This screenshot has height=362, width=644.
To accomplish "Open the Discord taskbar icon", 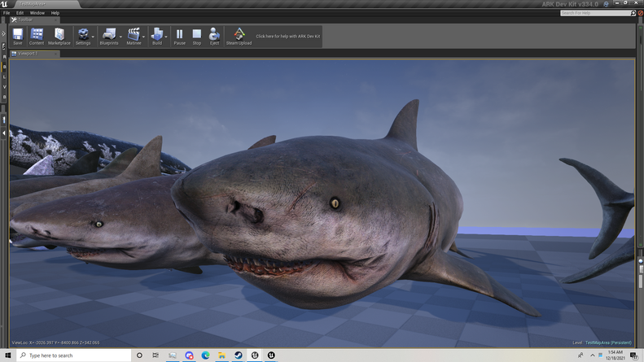I will 189,355.
